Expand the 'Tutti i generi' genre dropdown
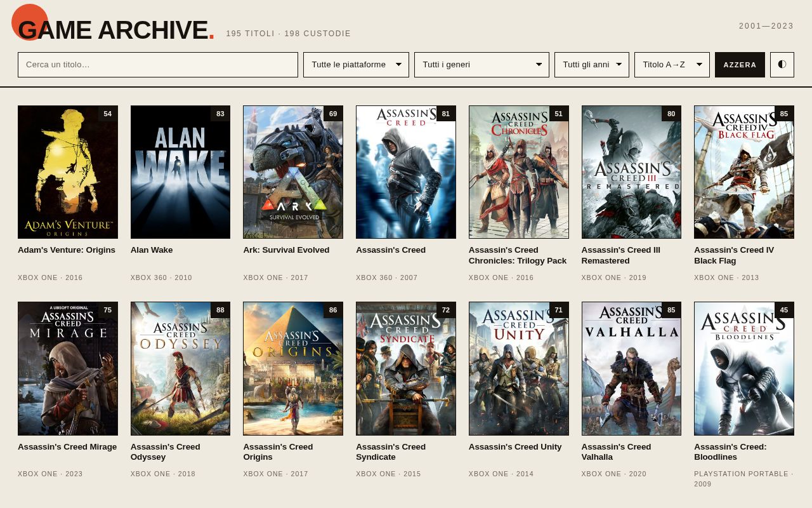 pyautogui.click(x=481, y=65)
